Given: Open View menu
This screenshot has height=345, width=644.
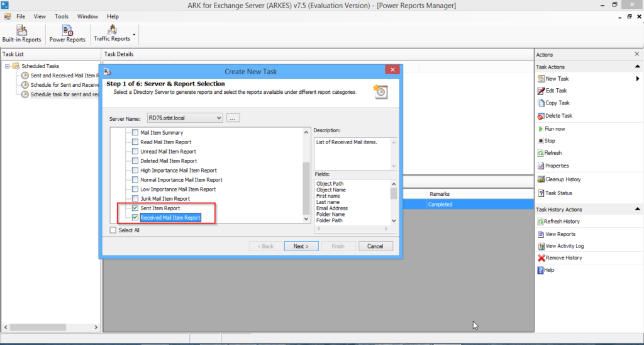Looking at the screenshot, I should pos(40,16).
